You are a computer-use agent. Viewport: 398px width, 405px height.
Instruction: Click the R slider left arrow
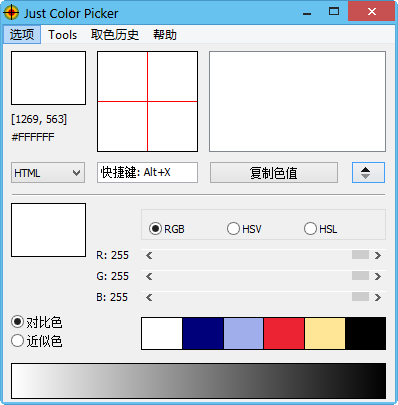point(149,256)
